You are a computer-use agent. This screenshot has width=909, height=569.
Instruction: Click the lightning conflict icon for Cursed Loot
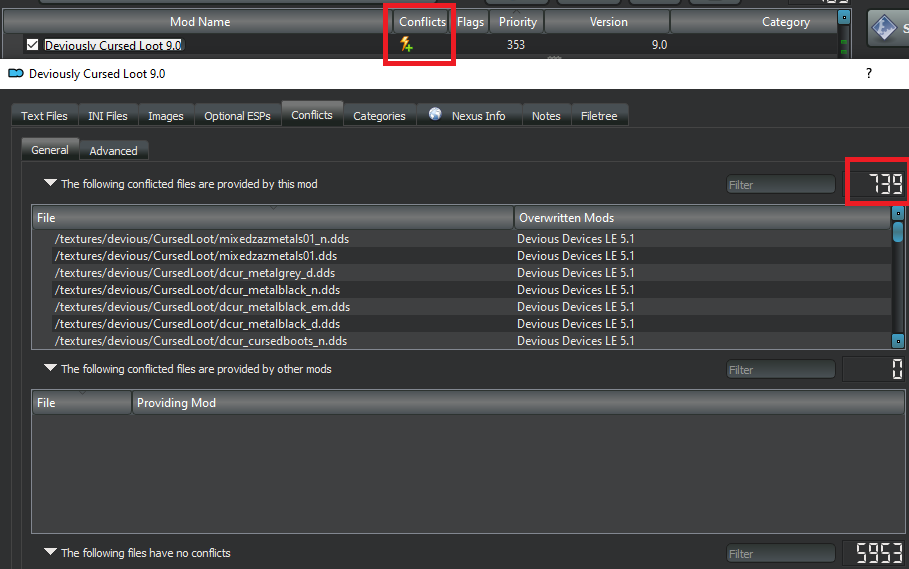[x=406, y=44]
